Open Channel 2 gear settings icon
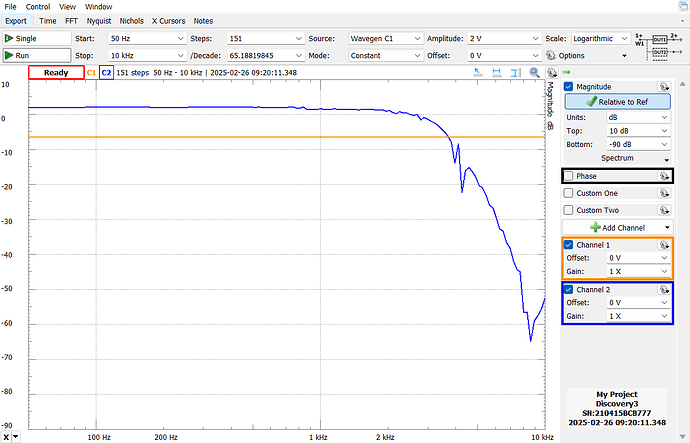 coord(663,290)
